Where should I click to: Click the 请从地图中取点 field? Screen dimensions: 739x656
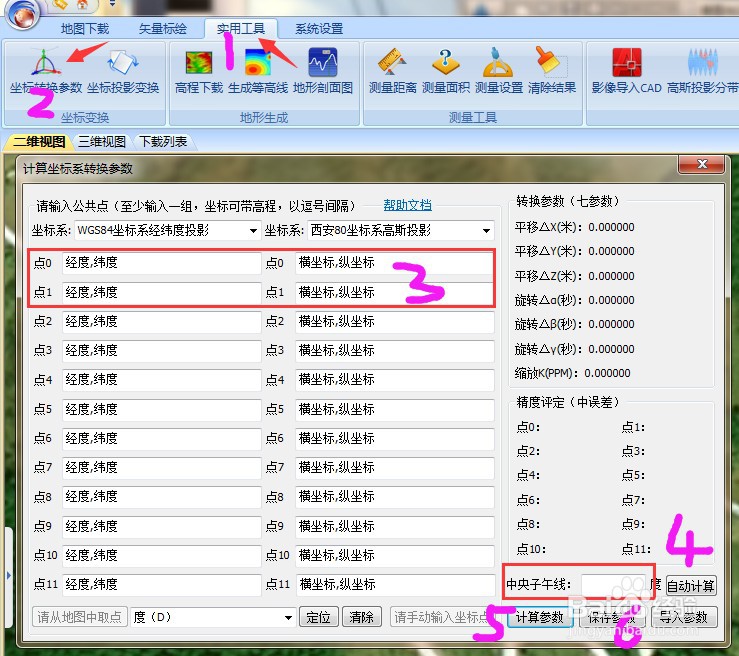[x=80, y=617]
